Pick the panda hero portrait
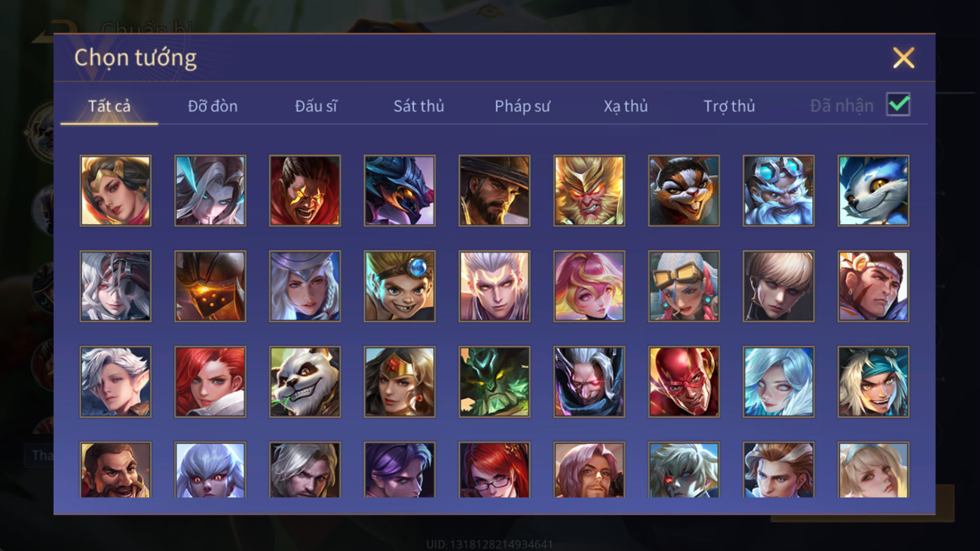Screen dimensions: 980x551 [305, 382]
